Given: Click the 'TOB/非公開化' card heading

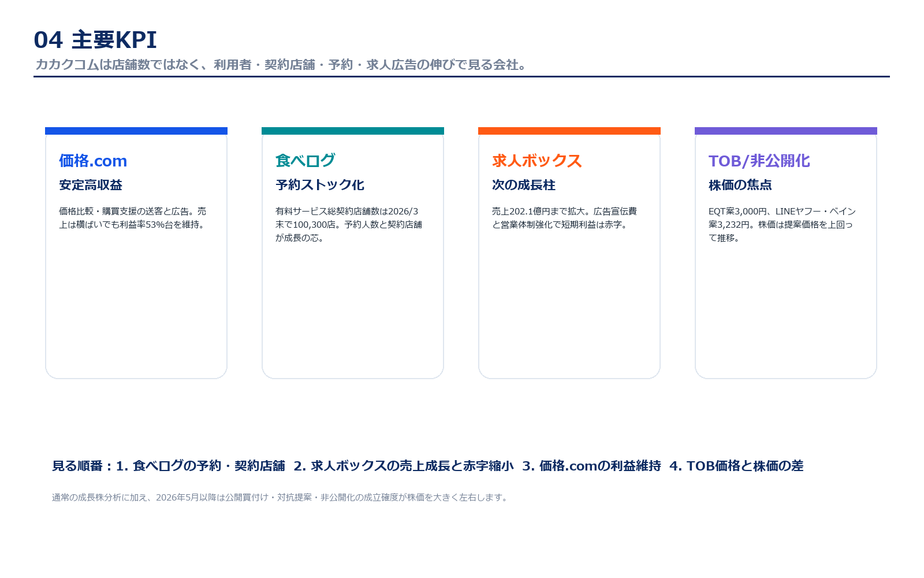Looking at the screenshot, I should point(759,161).
